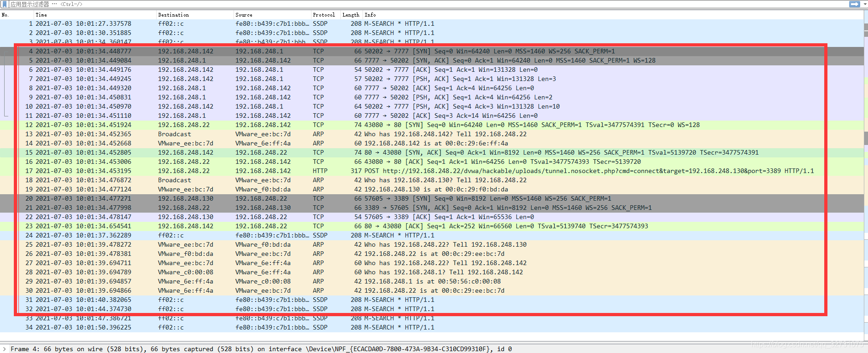Viewport: 868px width, 353px height.
Task: Select packet 14 ARP reply 00:0c:29:6e:ff:4a
Action: click(x=432, y=143)
